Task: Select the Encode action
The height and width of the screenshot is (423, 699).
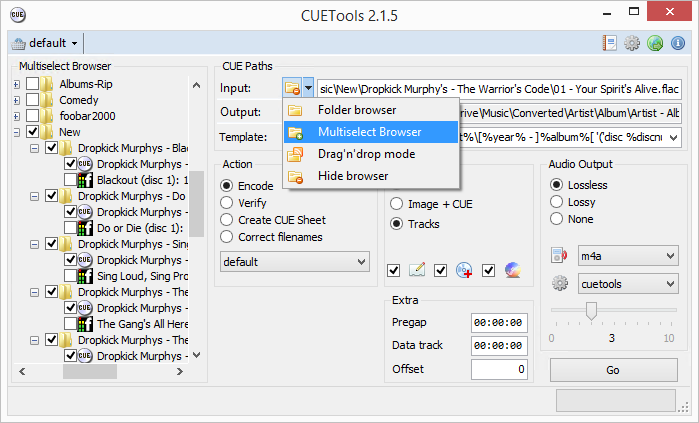Action: click(x=247, y=185)
